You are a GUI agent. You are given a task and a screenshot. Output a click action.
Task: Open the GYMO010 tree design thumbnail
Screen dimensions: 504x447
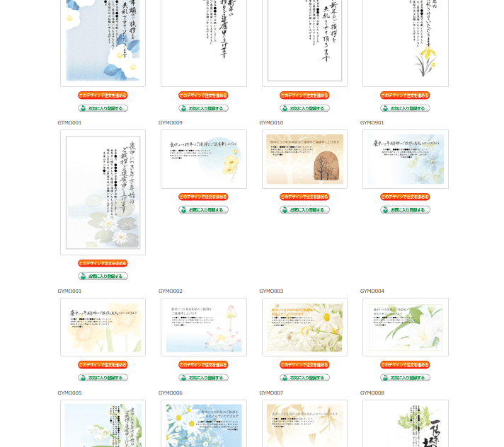(x=304, y=159)
